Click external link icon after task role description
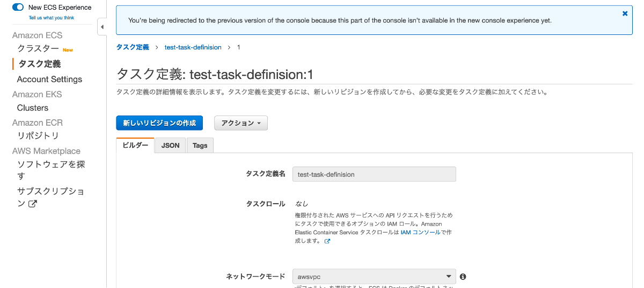644x288 pixels. [x=327, y=241]
